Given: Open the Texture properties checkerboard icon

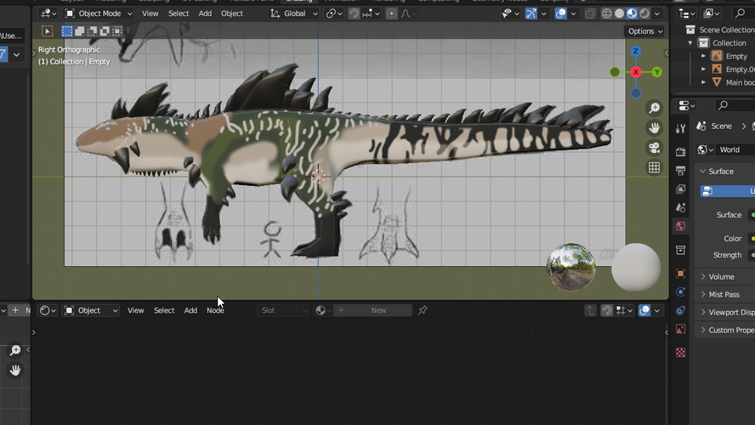Looking at the screenshot, I should click(x=681, y=353).
